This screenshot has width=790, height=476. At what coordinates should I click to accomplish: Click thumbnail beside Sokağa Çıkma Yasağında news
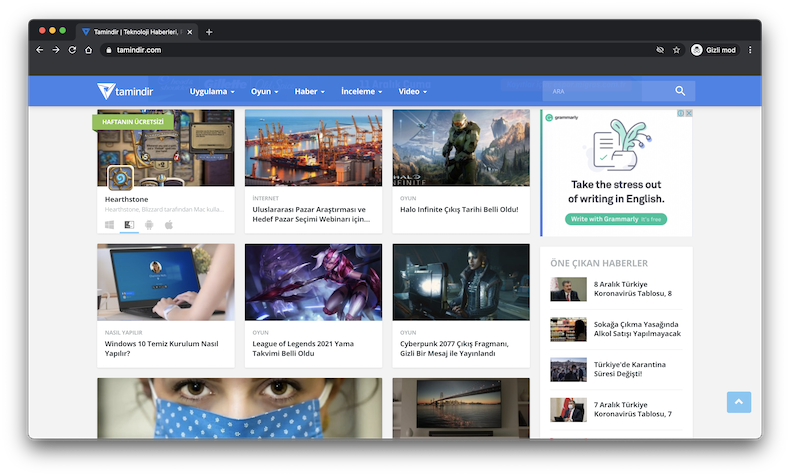coord(568,329)
